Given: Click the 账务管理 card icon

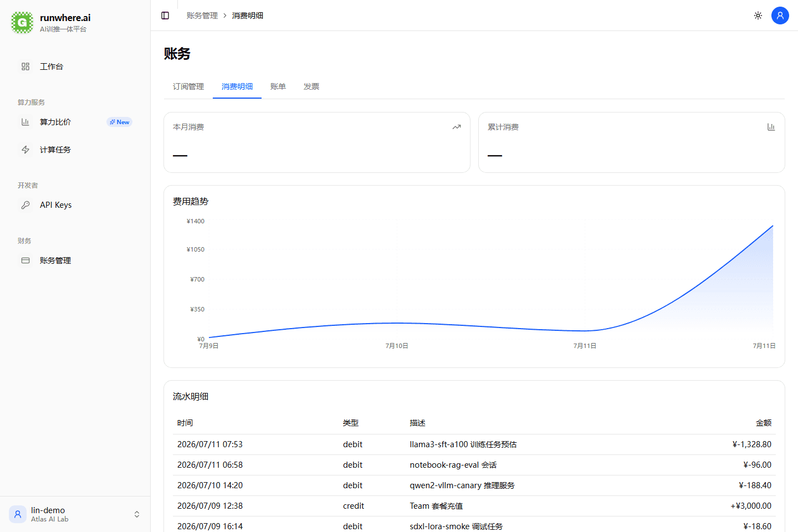Looking at the screenshot, I should 25,260.
